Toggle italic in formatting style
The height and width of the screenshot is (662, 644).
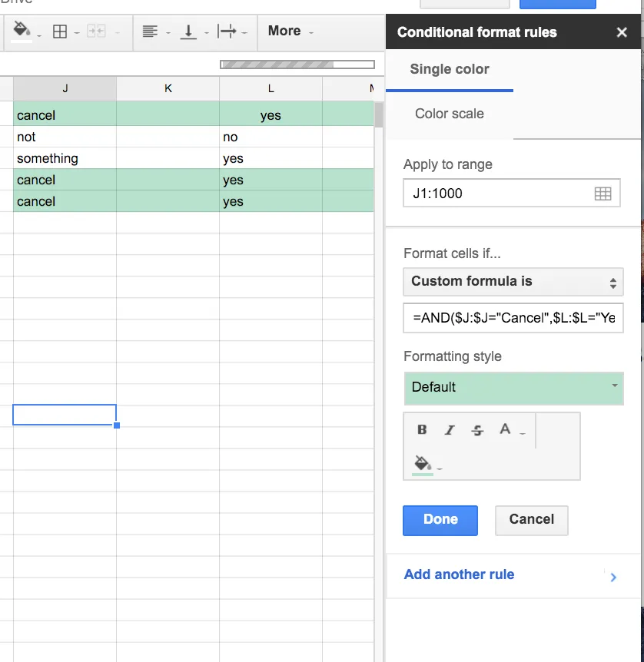(x=450, y=430)
